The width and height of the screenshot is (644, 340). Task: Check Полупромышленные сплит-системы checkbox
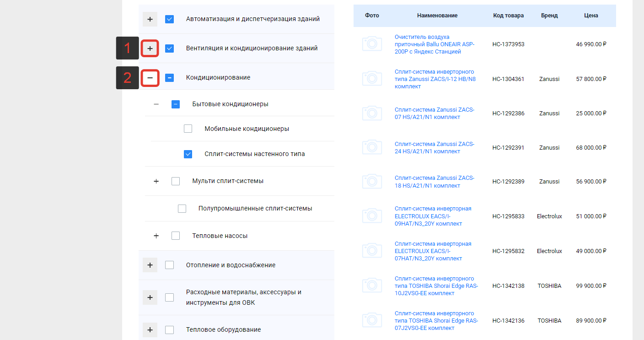182,209
